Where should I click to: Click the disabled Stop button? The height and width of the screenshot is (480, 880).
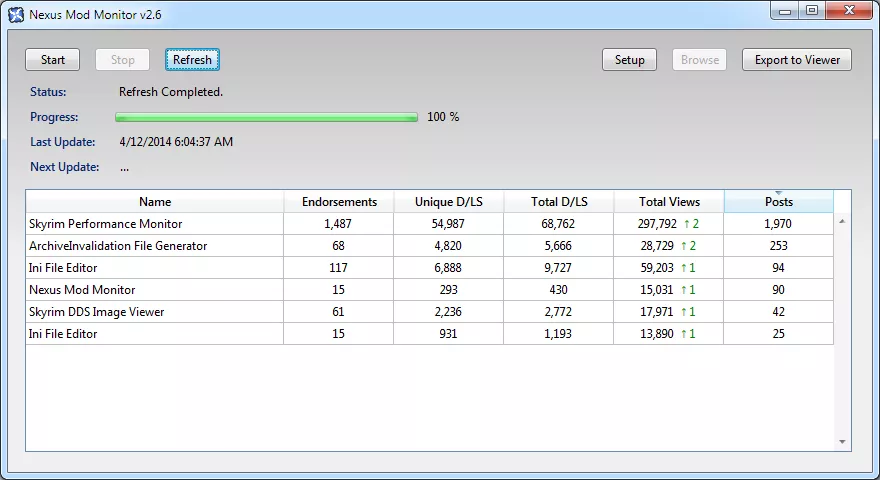pyautogui.click(x=122, y=60)
